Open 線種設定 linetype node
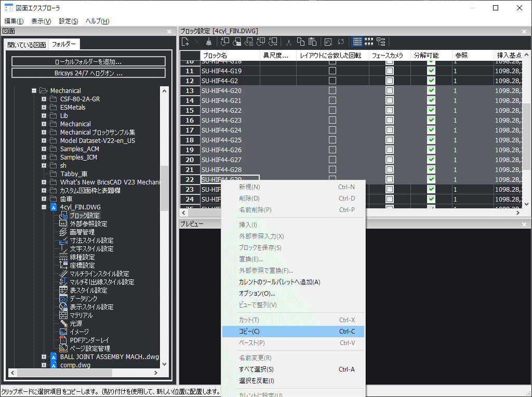The height and width of the screenshot is (397, 532). [x=82, y=257]
